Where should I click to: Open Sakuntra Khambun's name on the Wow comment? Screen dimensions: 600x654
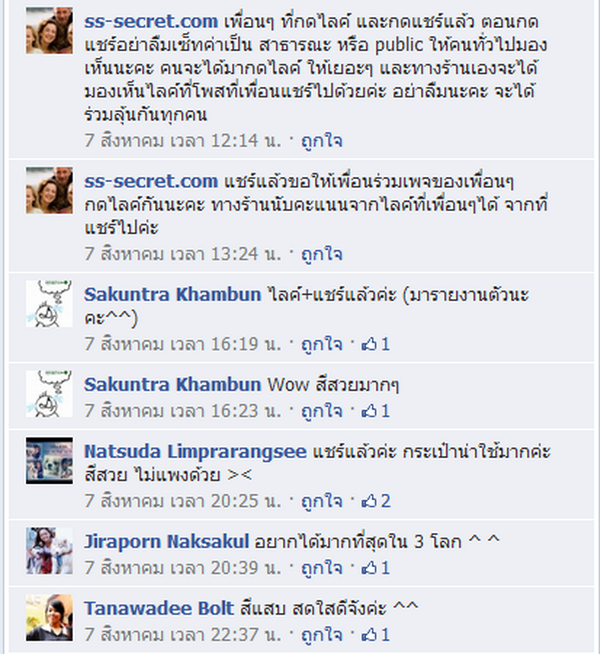pos(173,385)
